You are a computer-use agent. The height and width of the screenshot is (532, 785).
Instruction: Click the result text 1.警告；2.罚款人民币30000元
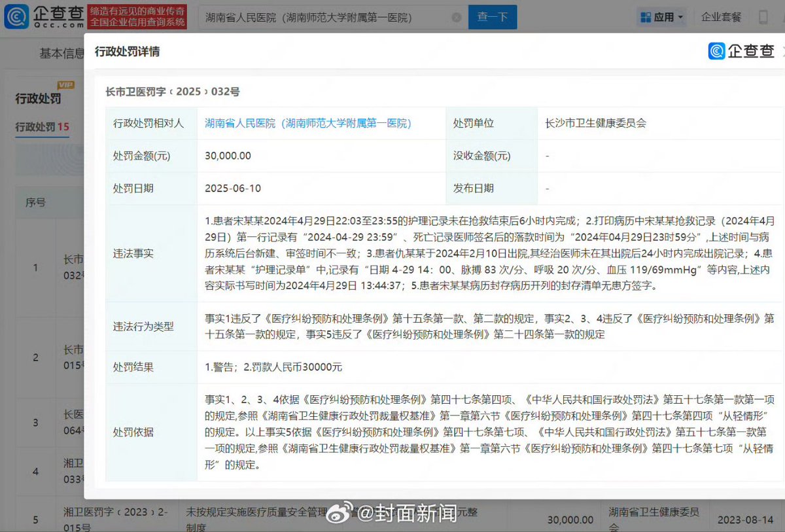click(273, 367)
